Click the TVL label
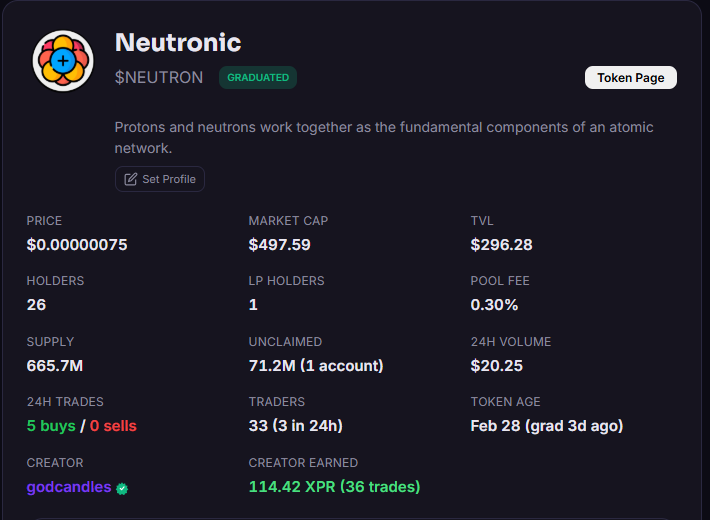 pos(482,221)
